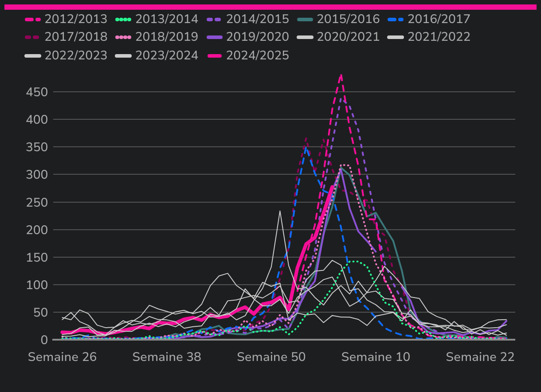Toggle 2014/2015 legend entry
The width and height of the screenshot is (541, 392).
click(247, 19)
